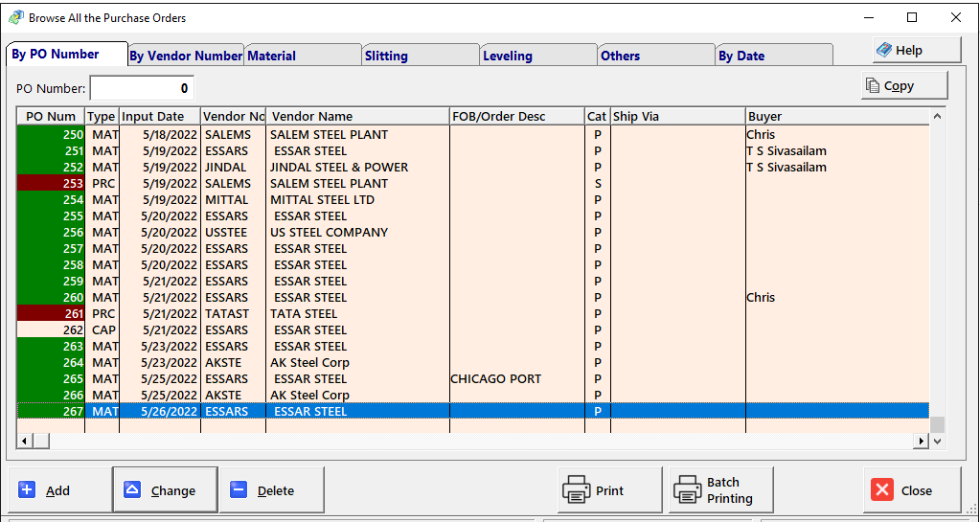
Task: Select PO 254 MITTAL STEEL LTD
Action: pos(473,199)
